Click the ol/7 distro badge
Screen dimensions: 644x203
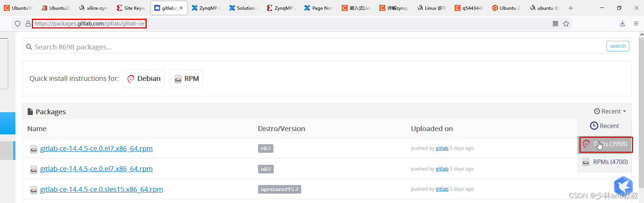[266, 169]
